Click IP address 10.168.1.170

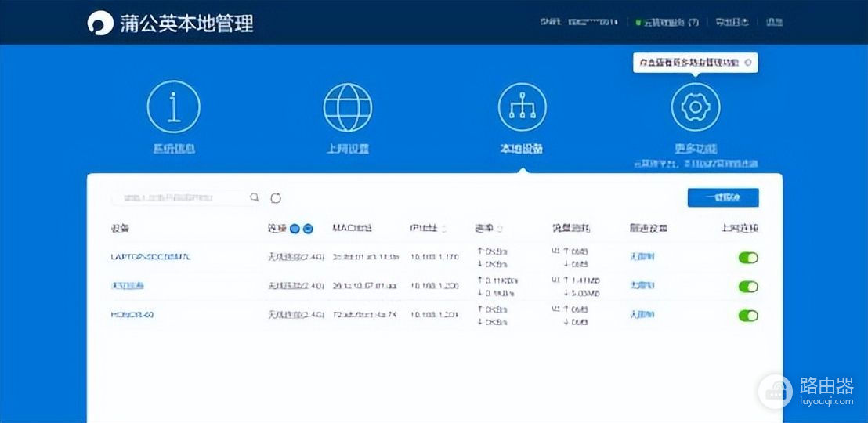pos(435,257)
